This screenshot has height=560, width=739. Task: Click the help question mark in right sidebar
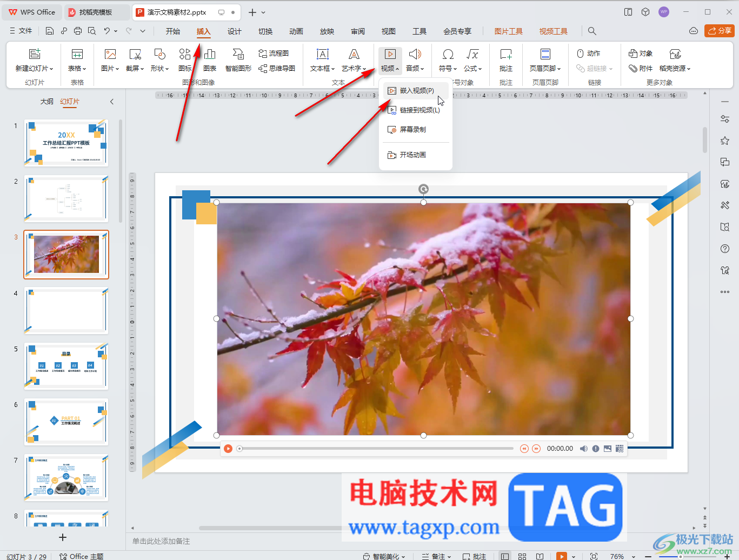tap(725, 249)
